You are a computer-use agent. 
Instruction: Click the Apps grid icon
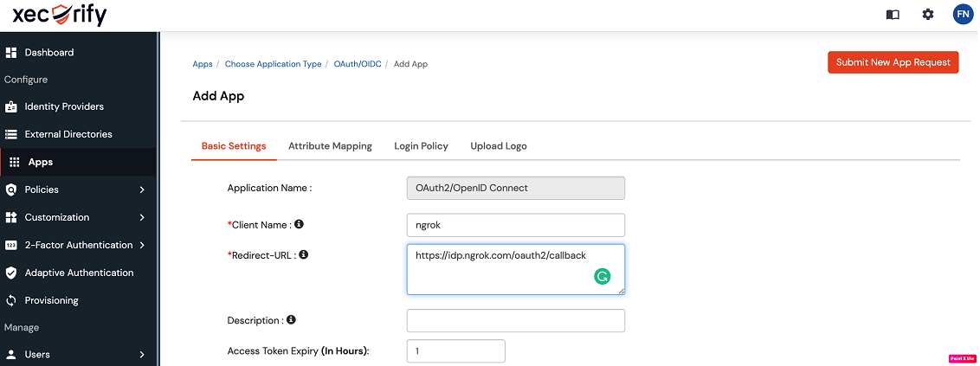(x=15, y=163)
